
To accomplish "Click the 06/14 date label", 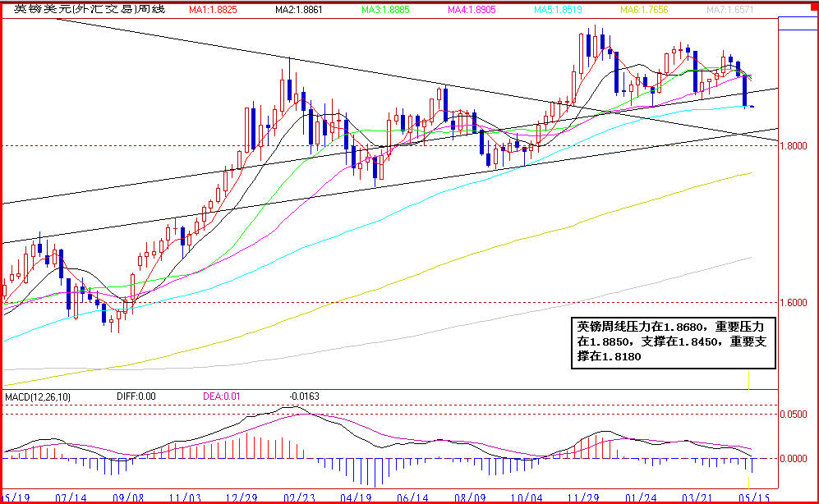I will point(413,497).
